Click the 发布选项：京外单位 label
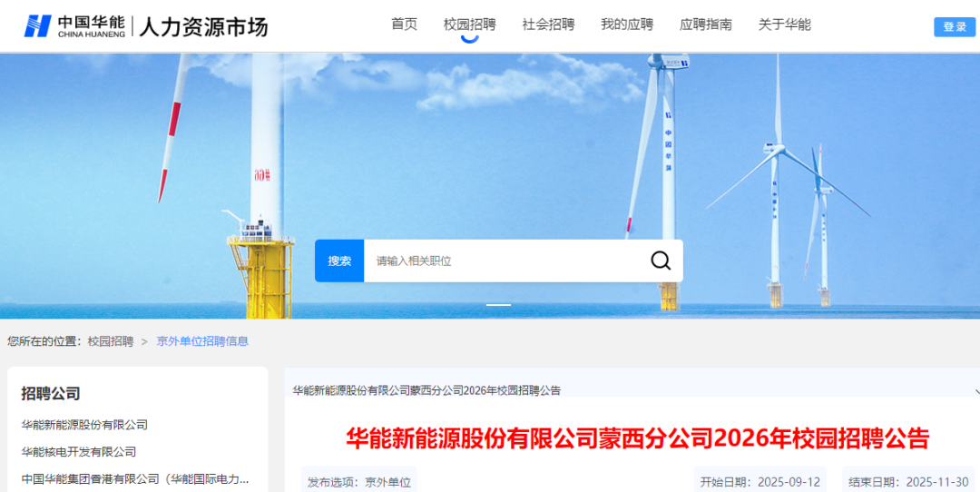Image resolution: width=980 pixels, height=492 pixels. point(359,482)
